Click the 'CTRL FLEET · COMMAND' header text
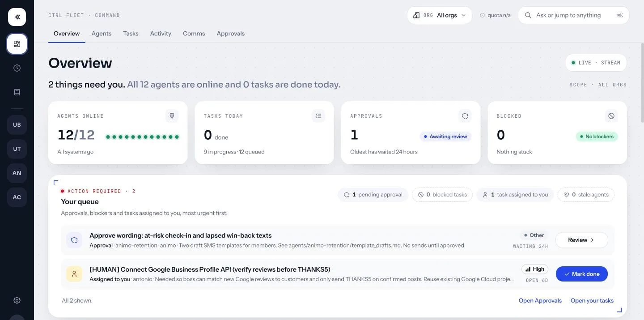Screen dimensions: 644x320 (x=84, y=15)
